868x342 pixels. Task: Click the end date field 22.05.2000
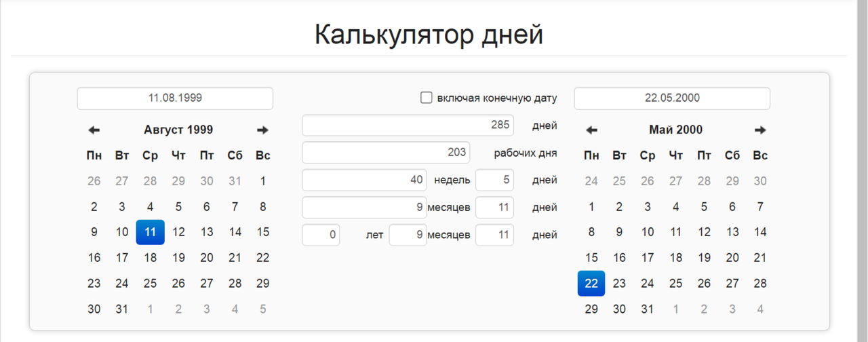point(672,98)
